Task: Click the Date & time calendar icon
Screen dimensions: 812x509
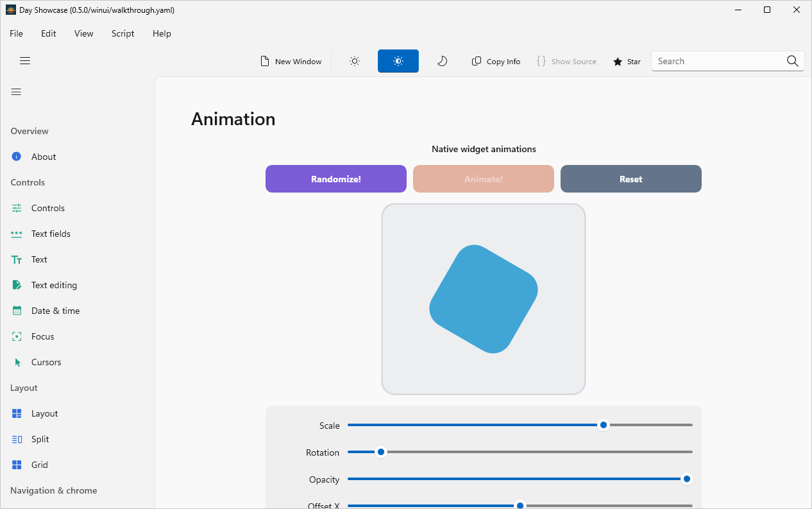Action: (17, 311)
